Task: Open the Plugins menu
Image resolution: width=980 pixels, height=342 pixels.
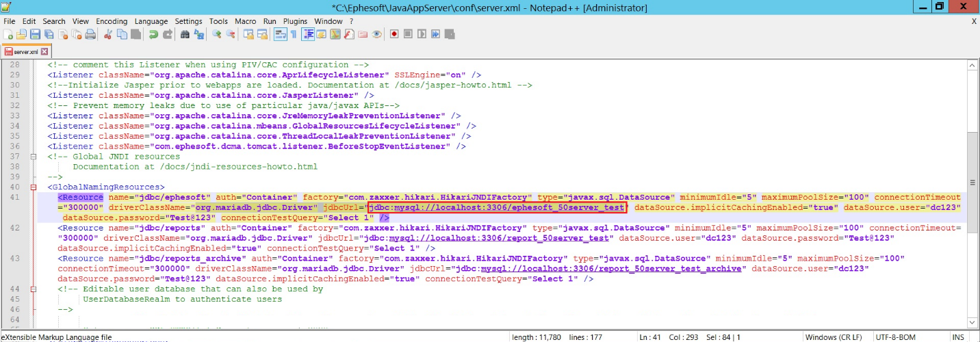Action: (295, 21)
